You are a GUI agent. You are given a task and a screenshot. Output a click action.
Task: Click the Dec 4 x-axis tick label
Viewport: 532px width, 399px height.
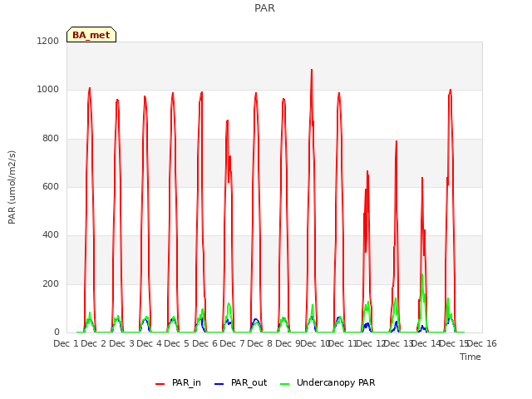149,343
